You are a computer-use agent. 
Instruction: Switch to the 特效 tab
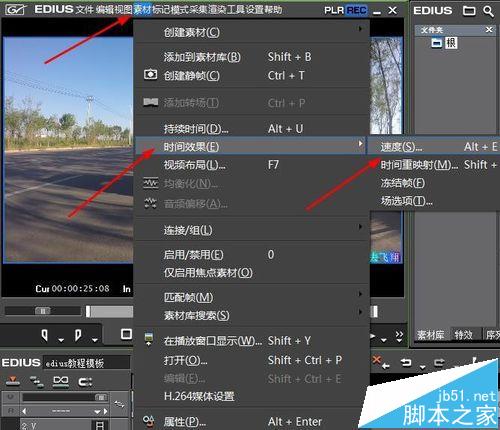coord(464,335)
